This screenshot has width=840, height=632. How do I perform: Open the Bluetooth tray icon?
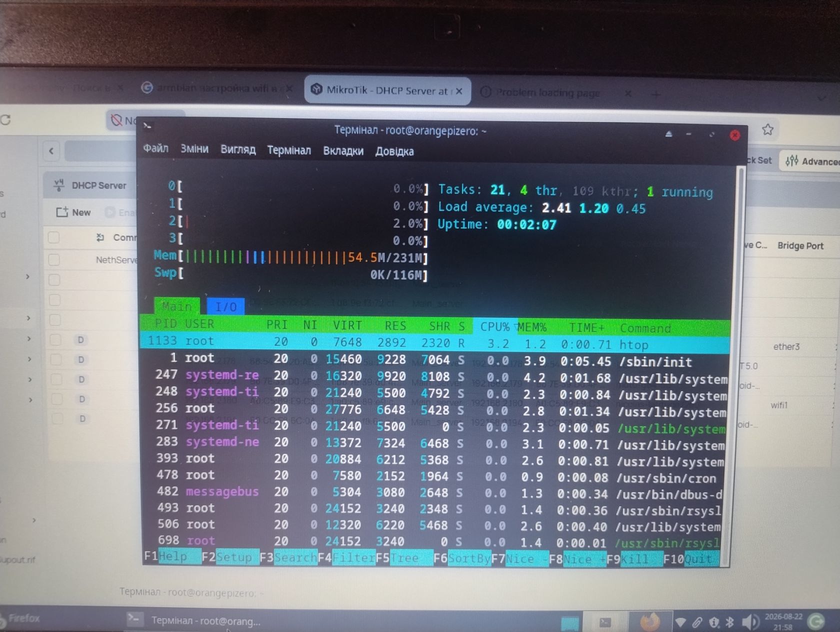[729, 621]
